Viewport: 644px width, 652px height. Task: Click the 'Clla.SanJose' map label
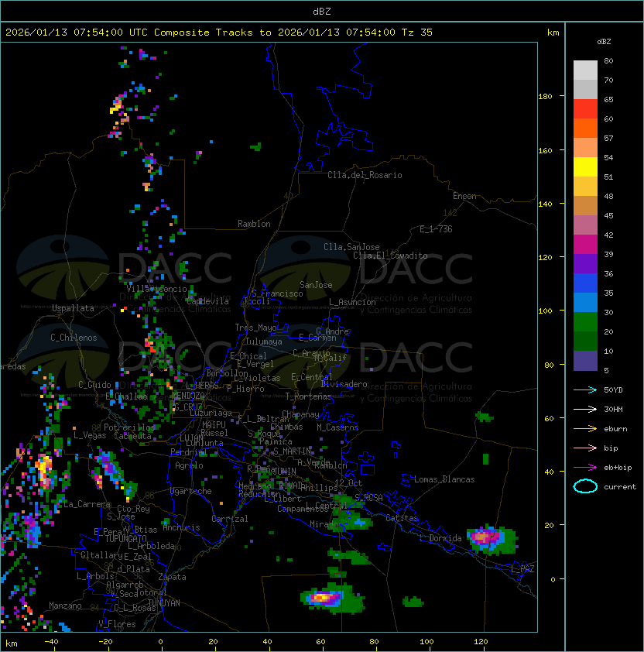pos(351,247)
